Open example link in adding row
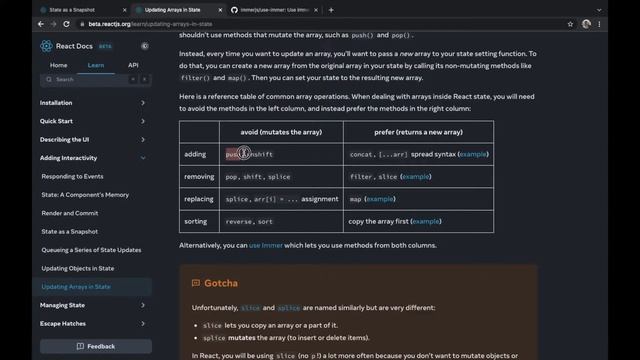Screen dimensions: 640x360 (x=473, y=154)
